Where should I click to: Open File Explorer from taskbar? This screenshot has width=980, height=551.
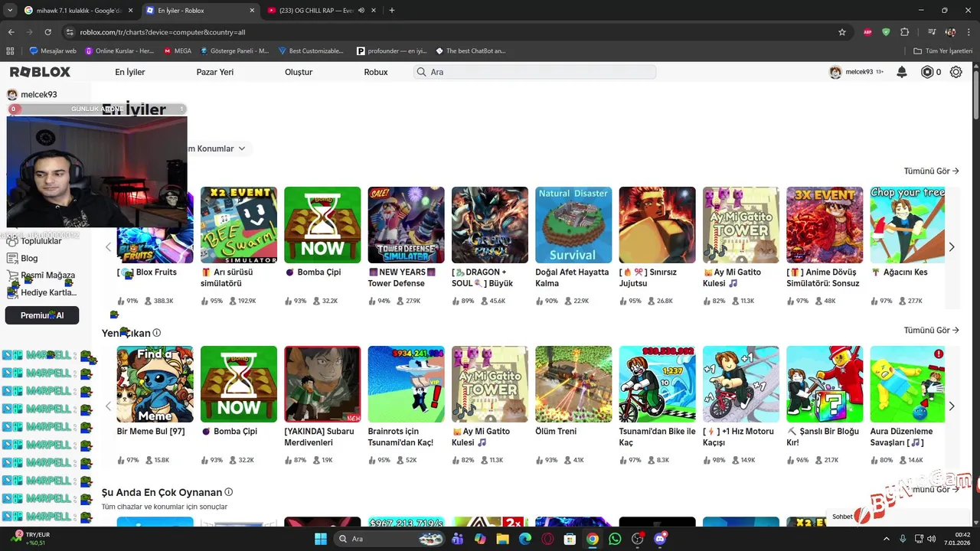pyautogui.click(x=502, y=539)
